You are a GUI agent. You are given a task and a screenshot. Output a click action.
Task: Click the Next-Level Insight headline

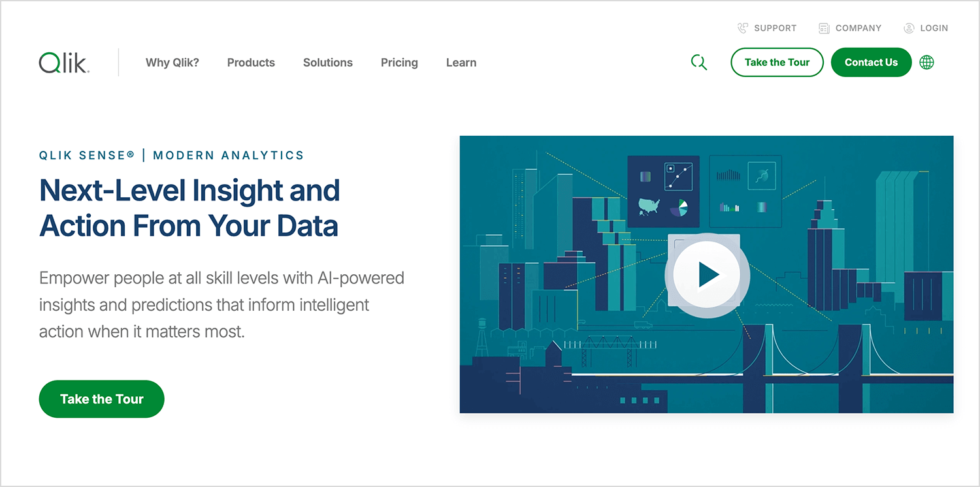pyautogui.click(x=189, y=208)
